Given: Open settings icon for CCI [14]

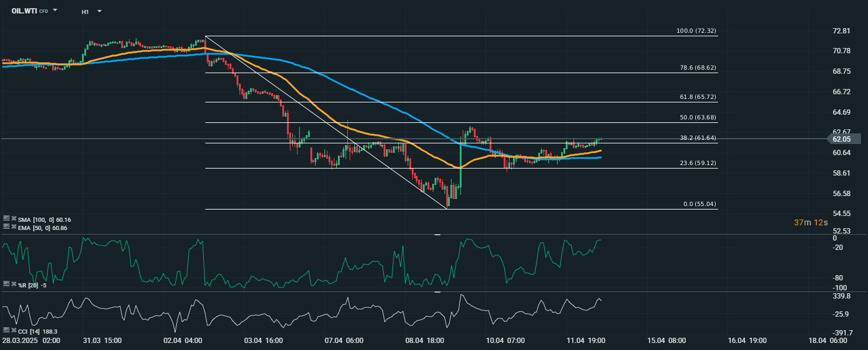Looking at the screenshot, I should pos(6,331).
